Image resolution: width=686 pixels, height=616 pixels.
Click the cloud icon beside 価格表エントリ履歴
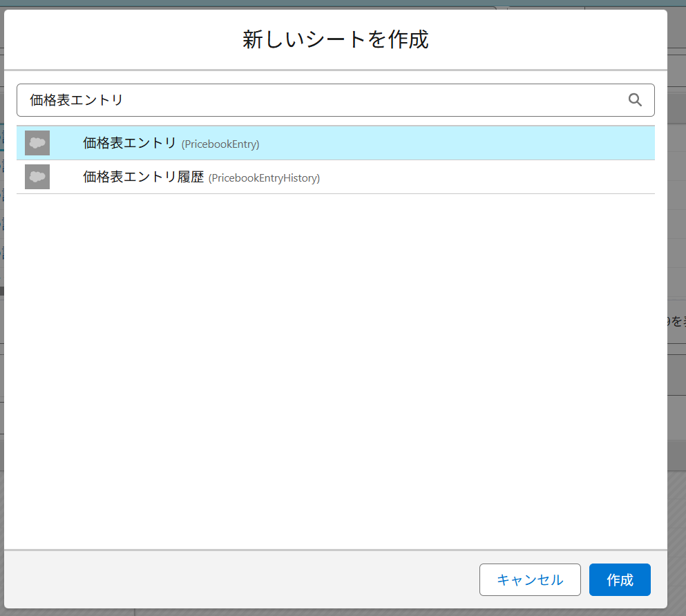(37, 177)
